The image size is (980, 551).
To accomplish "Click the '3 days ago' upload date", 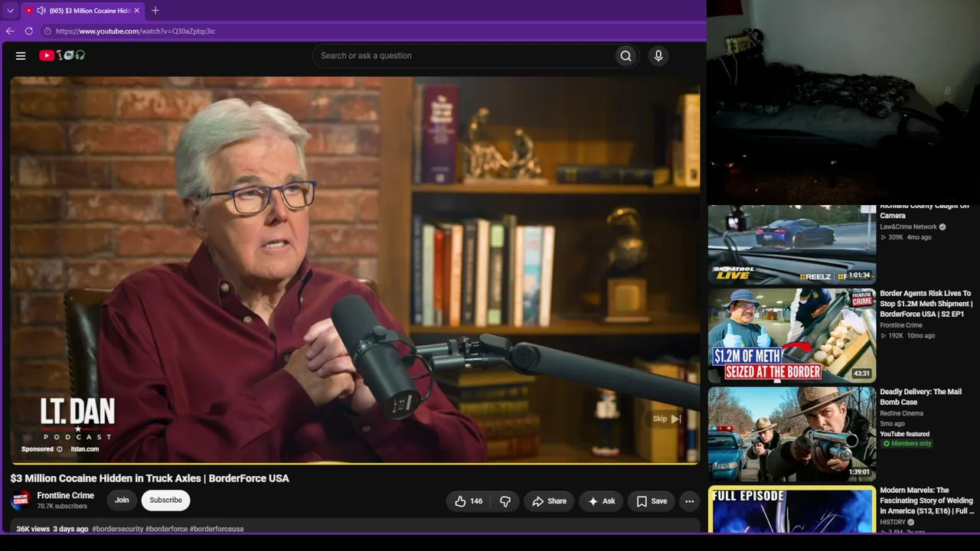I will tap(70, 529).
